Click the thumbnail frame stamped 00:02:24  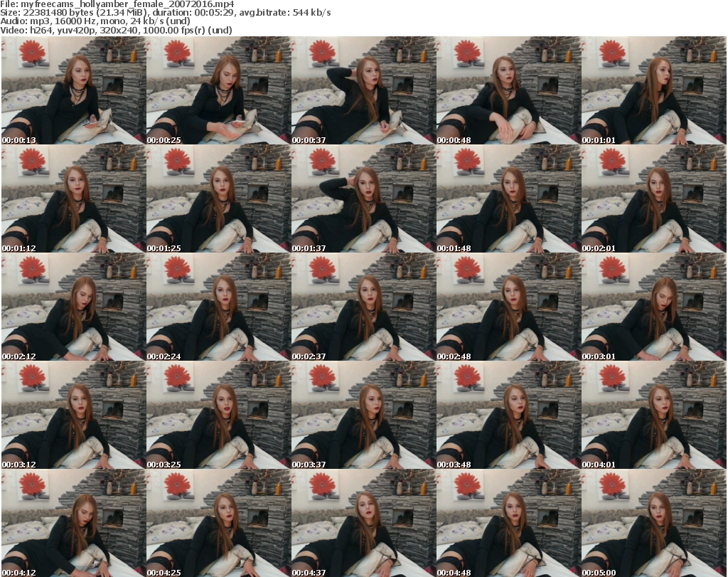219,307
